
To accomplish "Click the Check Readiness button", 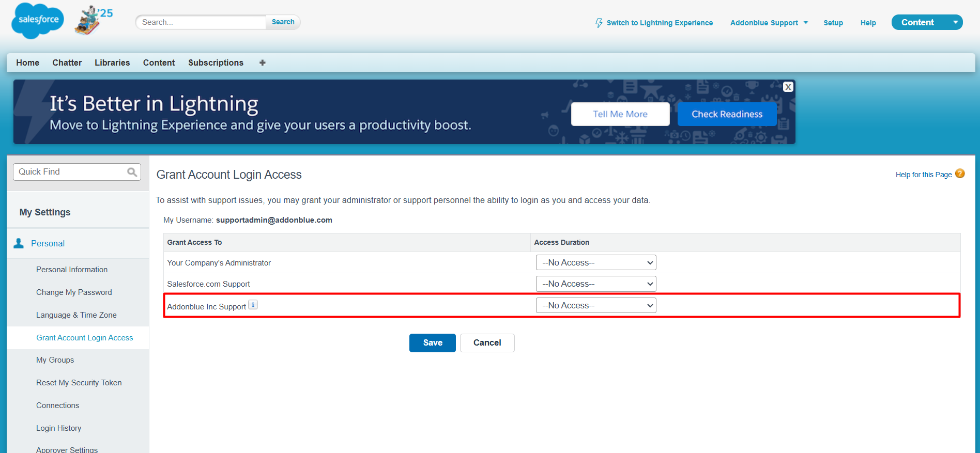I will (x=727, y=114).
